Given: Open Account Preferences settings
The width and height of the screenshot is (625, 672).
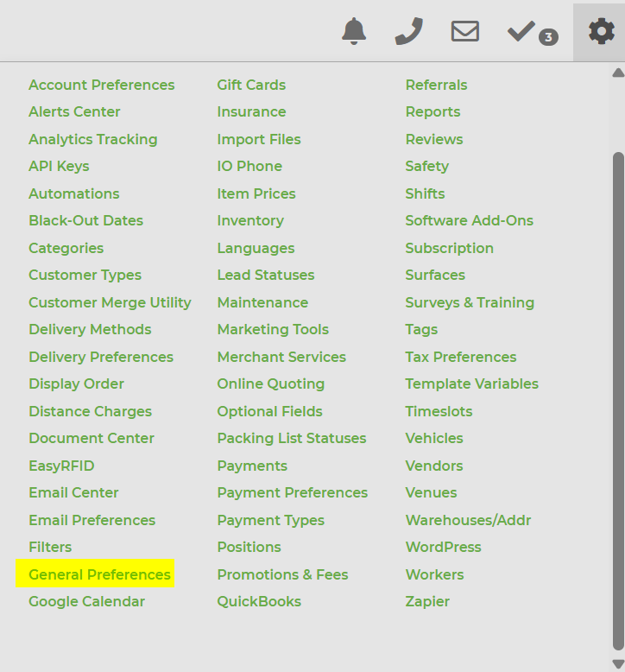Looking at the screenshot, I should (101, 85).
